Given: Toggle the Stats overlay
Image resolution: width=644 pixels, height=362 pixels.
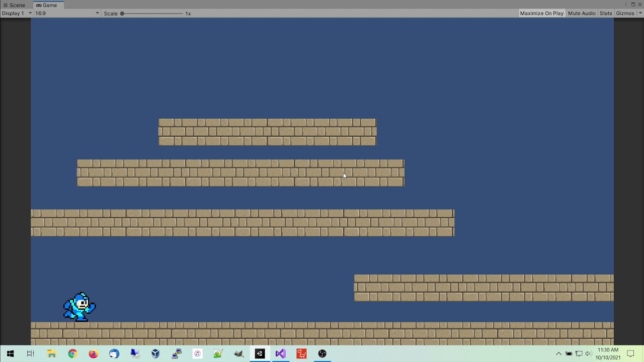Looking at the screenshot, I should pos(606,14).
